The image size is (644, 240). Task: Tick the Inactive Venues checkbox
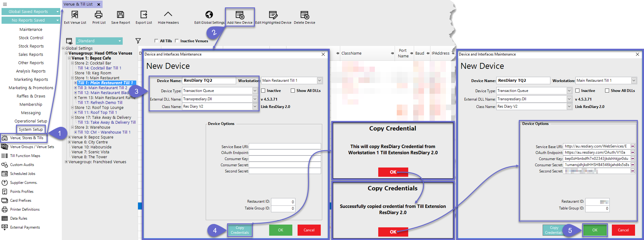coord(177,41)
